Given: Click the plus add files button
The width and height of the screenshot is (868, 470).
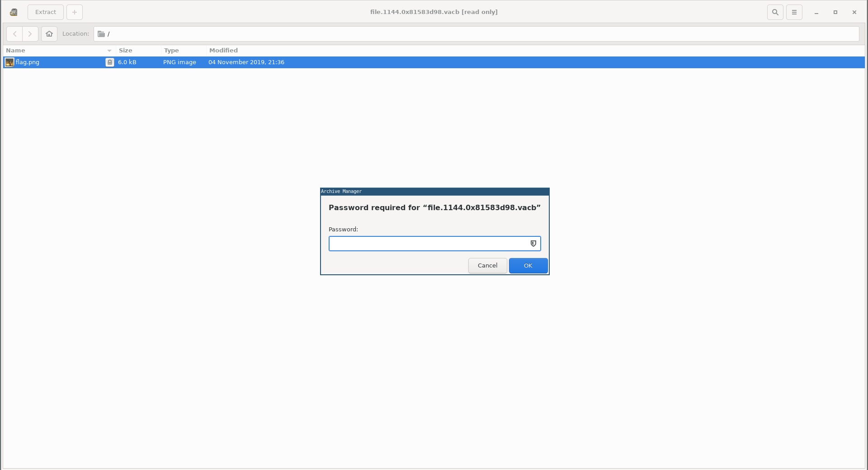Looking at the screenshot, I should (x=75, y=12).
